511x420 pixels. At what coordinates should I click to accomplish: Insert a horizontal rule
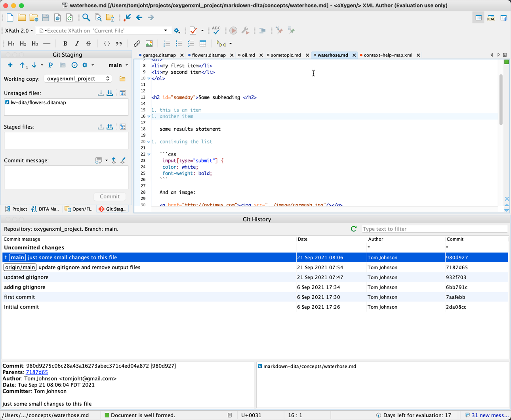click(47, 44)
